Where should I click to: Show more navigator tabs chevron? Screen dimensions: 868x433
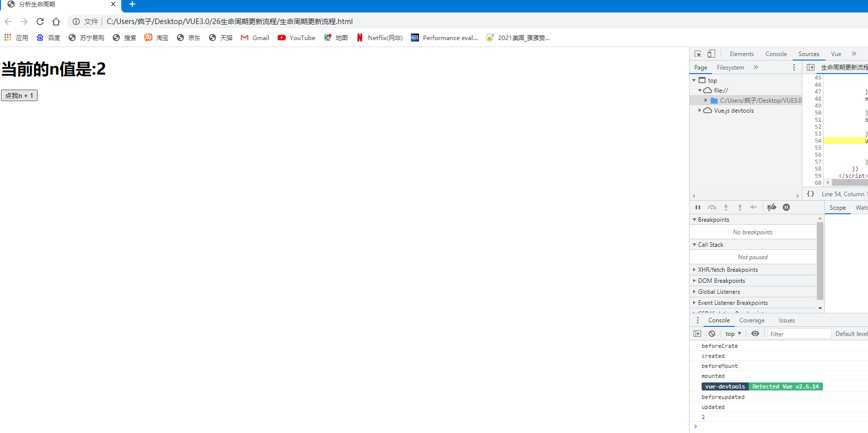pyautogui.click(x=756, y=67)
